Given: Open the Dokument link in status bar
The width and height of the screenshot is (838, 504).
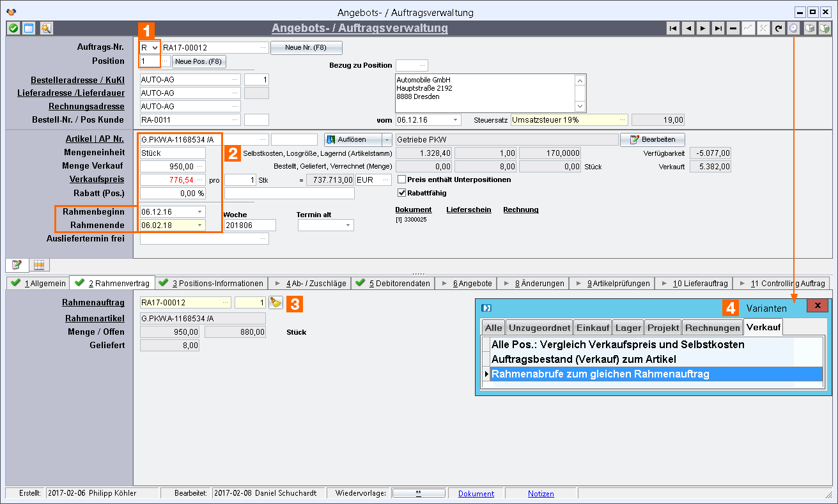Looking at the screenshot, I should click(x=476, y=494).
